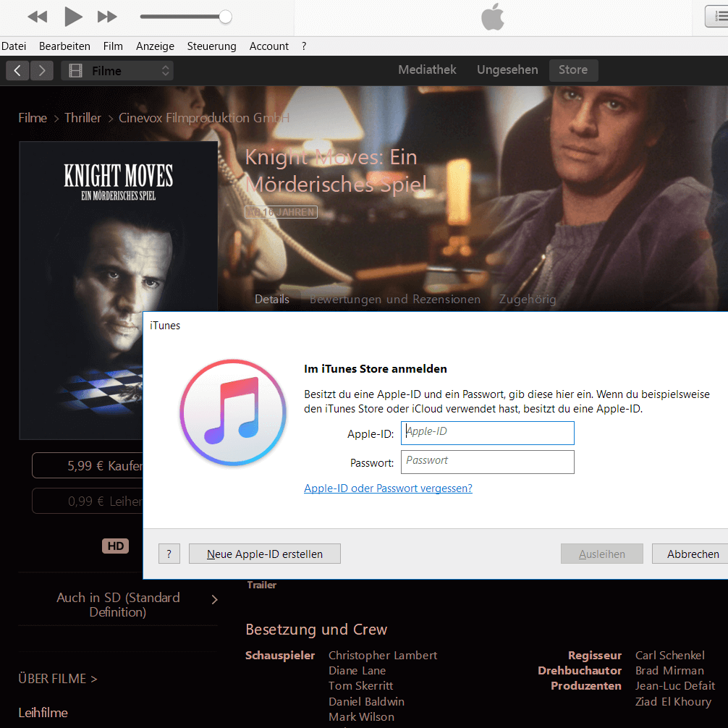Viewport: 728px width, 728px height.
Task: Select the Zugehörig tab
Action: 528,300
